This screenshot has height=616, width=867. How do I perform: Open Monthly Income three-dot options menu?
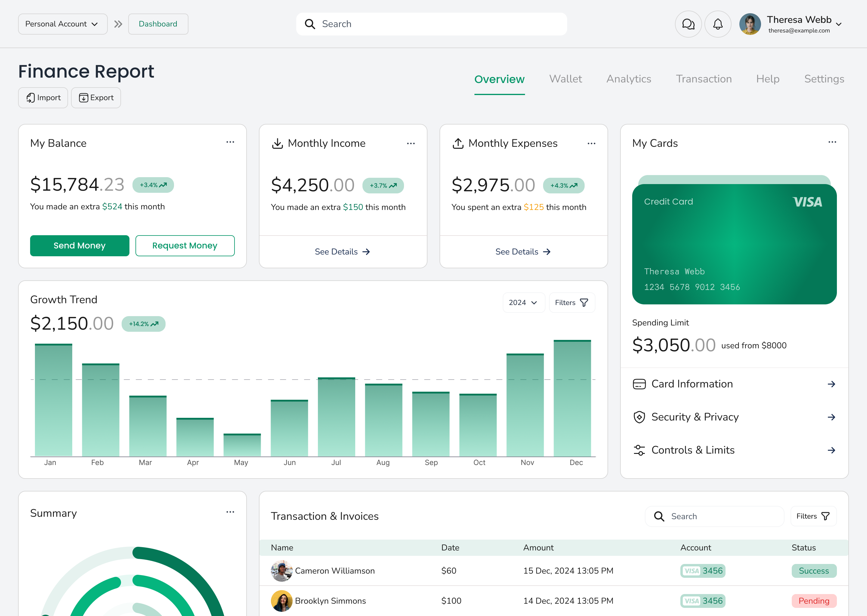(x=411, y=143)
